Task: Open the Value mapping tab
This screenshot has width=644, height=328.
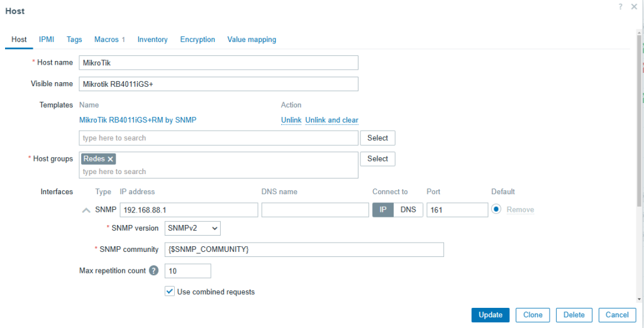Action: pyautogui.click(x=252, y=40)
